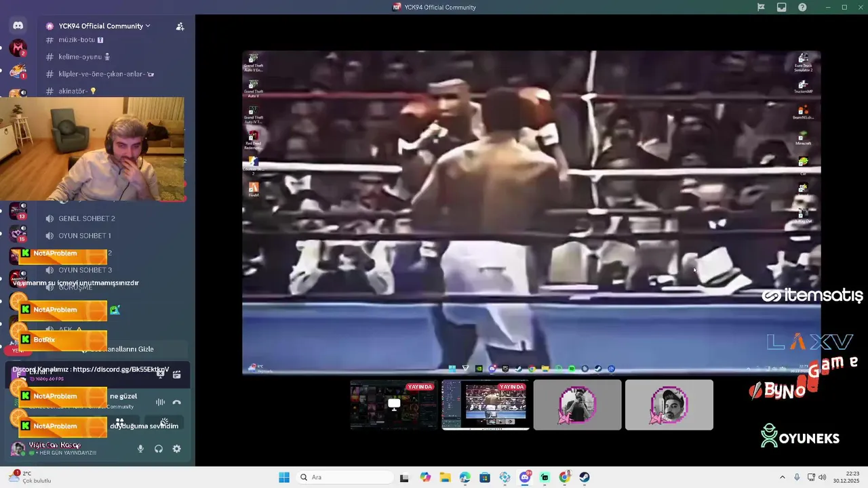Select the red M server icon with 2 badge

(x=18, y=48)
